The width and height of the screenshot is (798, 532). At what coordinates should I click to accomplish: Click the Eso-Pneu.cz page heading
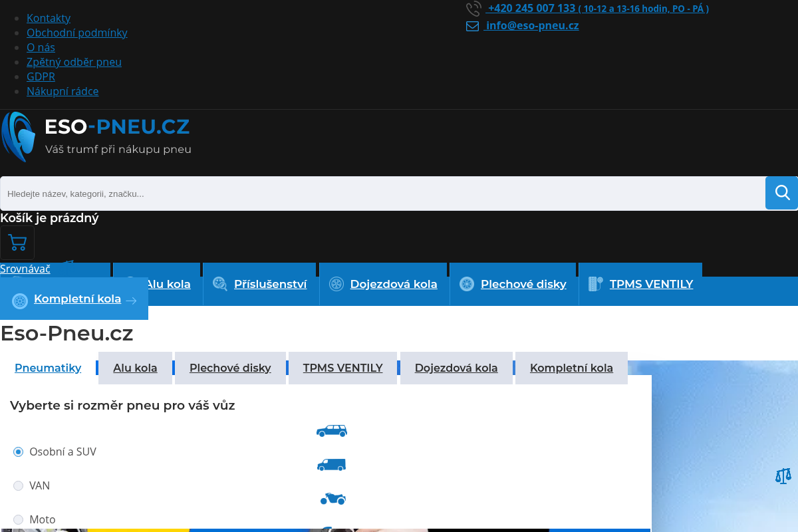pyautogui.click(x=66, y=333)
